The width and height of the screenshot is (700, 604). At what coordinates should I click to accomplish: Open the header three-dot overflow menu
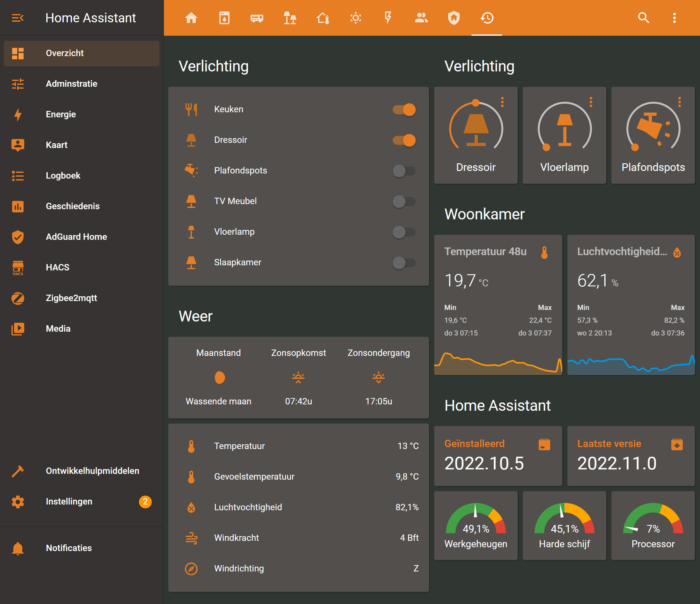[x=674, y=18]
